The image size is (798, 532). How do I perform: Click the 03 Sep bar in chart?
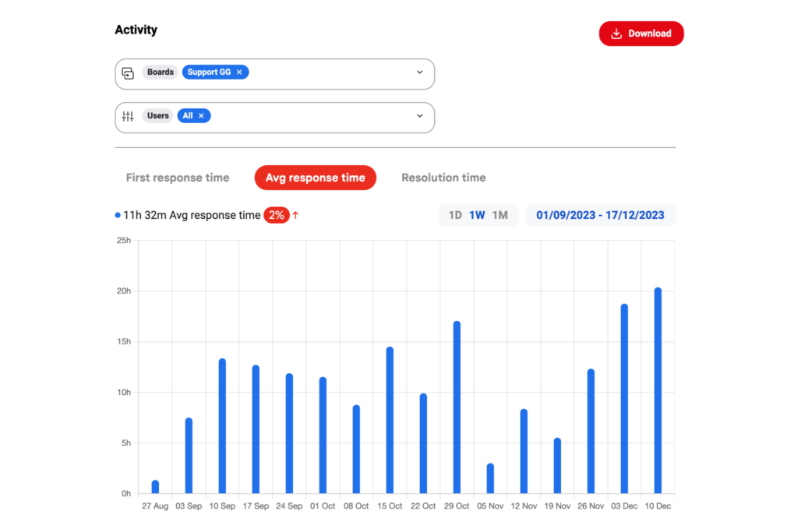[189, 456]
